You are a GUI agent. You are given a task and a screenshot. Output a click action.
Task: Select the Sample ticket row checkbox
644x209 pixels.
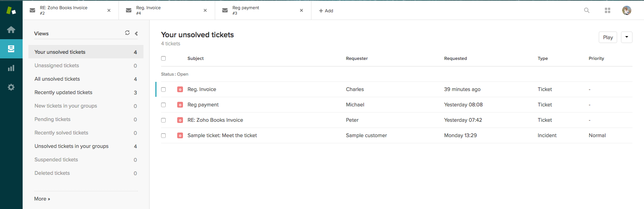tap(163, 136)
